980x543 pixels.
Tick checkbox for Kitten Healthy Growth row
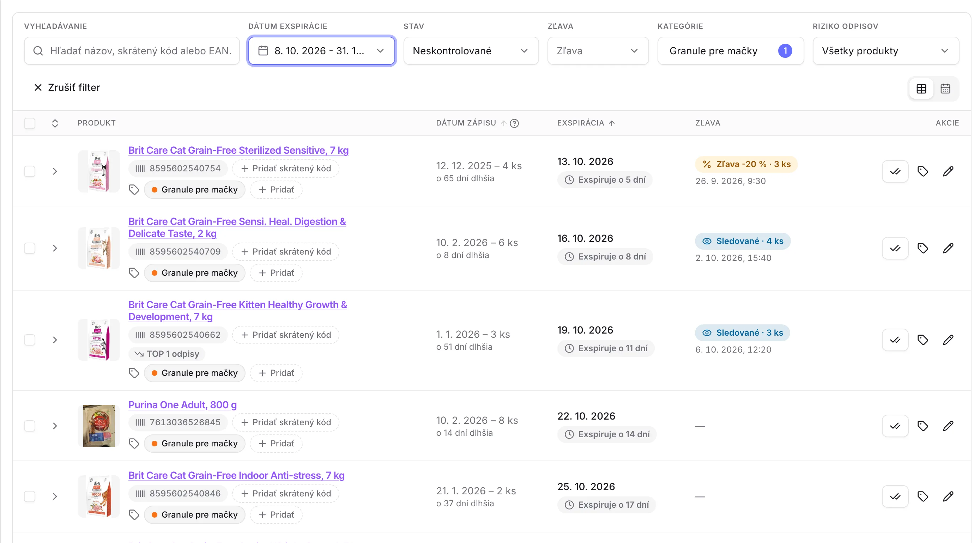point(30,340)
